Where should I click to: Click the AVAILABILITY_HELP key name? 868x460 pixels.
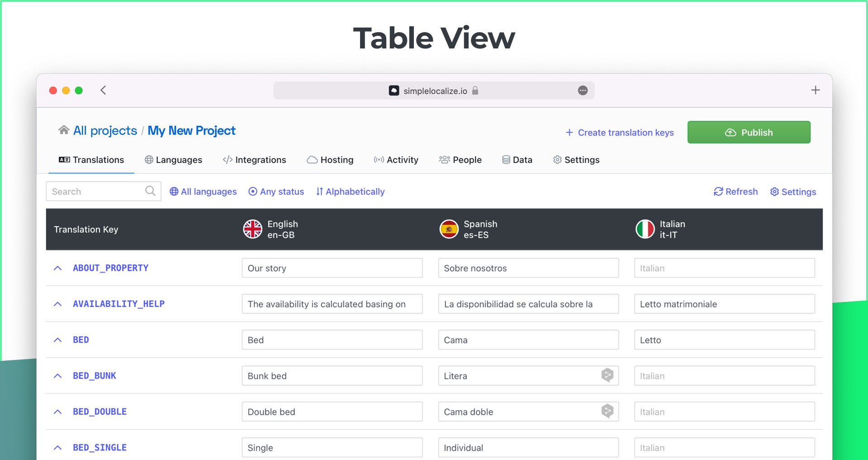(119, 304)
